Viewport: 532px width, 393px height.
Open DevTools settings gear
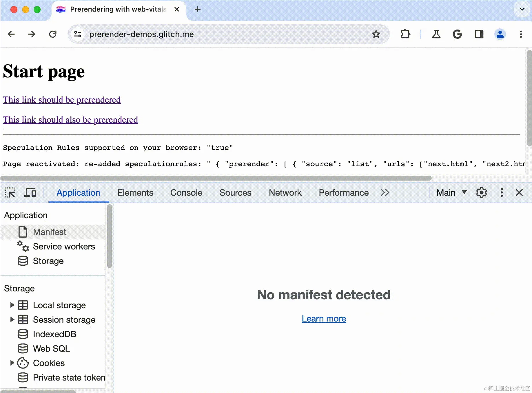pos(481,193)
